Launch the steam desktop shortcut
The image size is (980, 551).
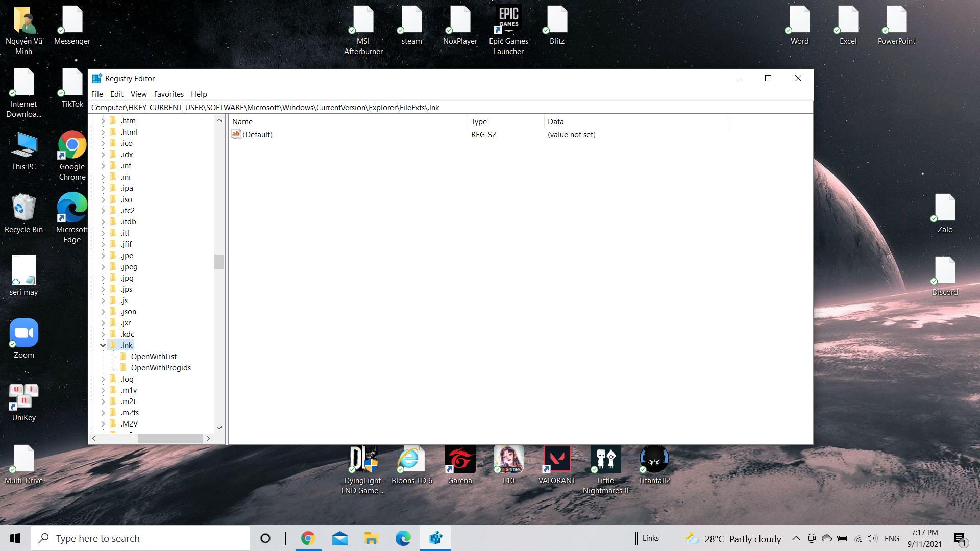[x=411, y=20]
